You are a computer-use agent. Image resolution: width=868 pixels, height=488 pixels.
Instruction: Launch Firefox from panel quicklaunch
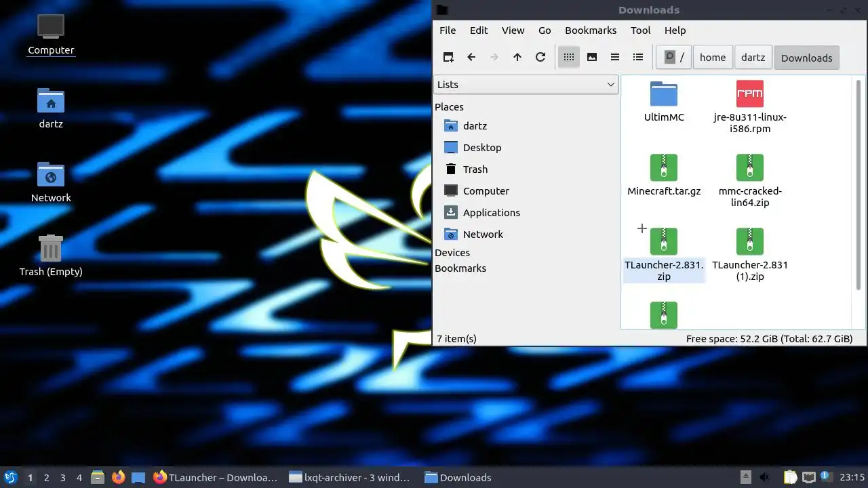pyautogui.click(x=119, y=477)
